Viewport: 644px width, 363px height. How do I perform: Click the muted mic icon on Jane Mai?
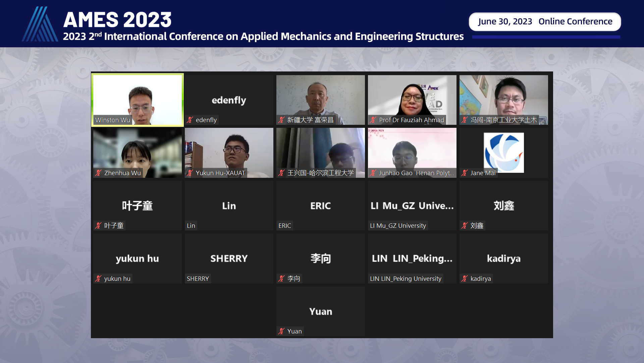[x=465, y=173]
